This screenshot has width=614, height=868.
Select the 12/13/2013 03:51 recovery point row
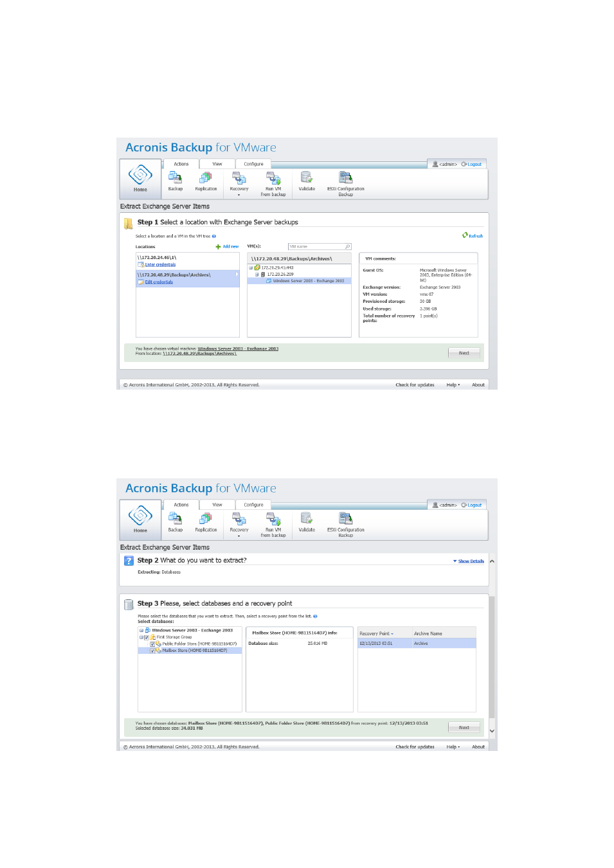point(417,644)
